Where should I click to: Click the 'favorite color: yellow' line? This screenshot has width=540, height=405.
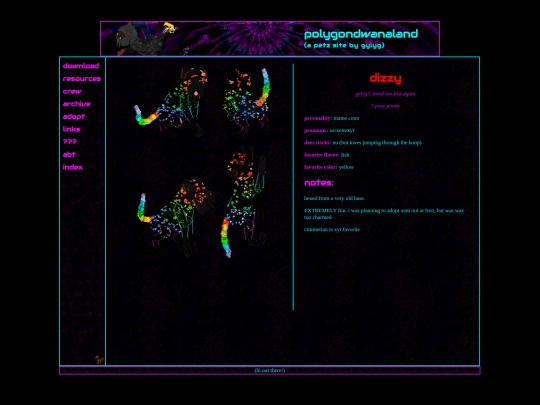pyautogui.click(x=329, y=167)
